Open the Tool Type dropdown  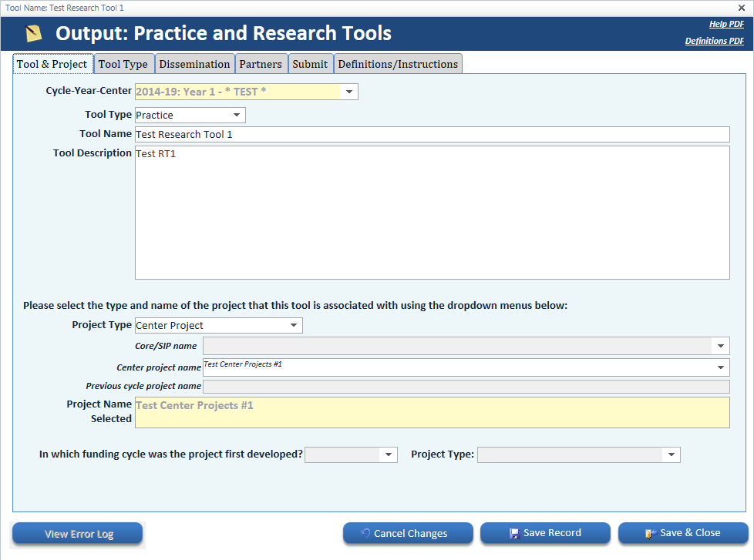point(237,116)
